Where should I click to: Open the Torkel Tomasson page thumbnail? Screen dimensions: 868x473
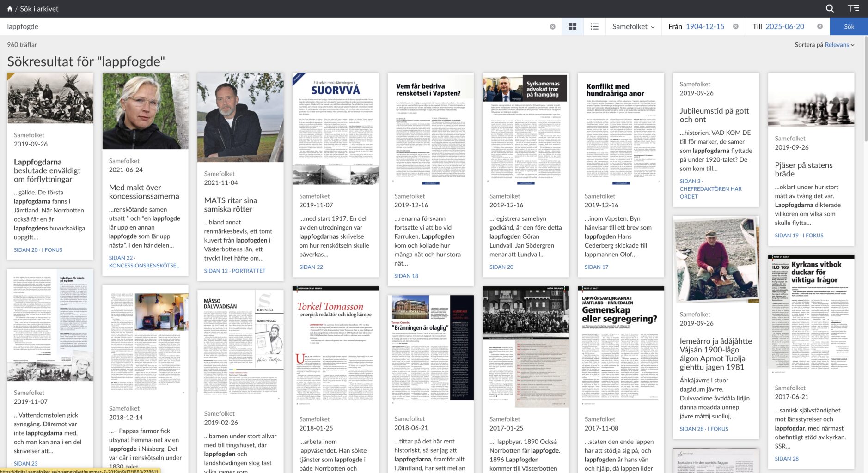(x=336, y=344)
